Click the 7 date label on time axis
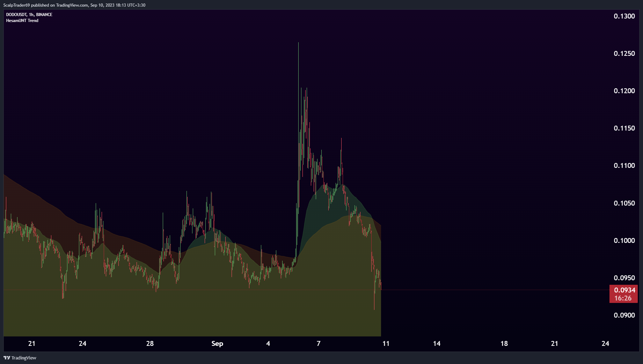This screenshot has height=364, width=643. pos(319,343)
